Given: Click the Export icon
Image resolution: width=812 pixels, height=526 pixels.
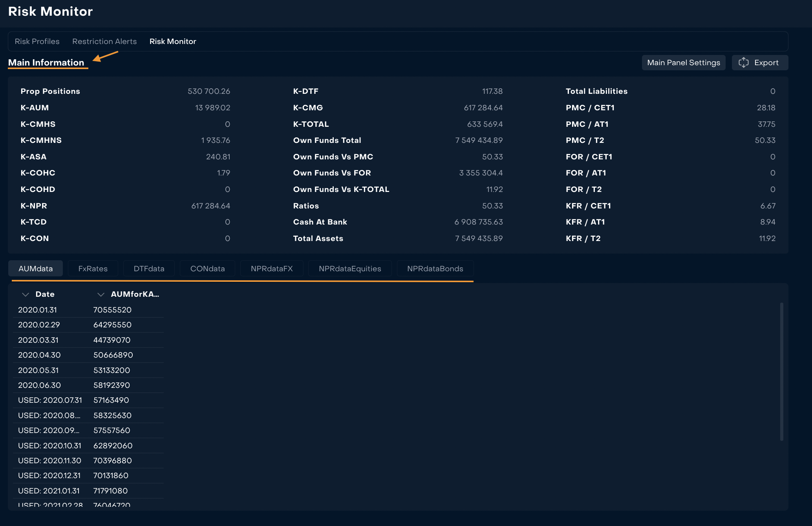Looking at the screenshot, I should [743, 63].
